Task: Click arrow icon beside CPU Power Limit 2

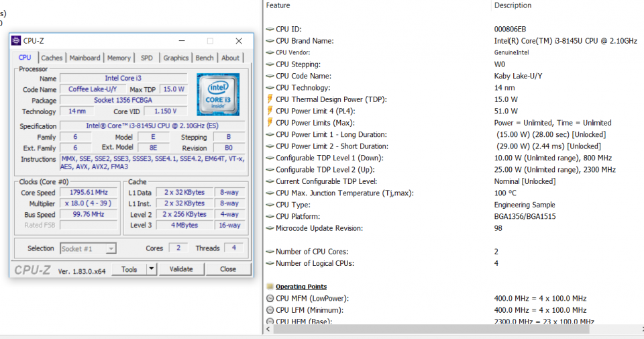Action: [270, 146]
